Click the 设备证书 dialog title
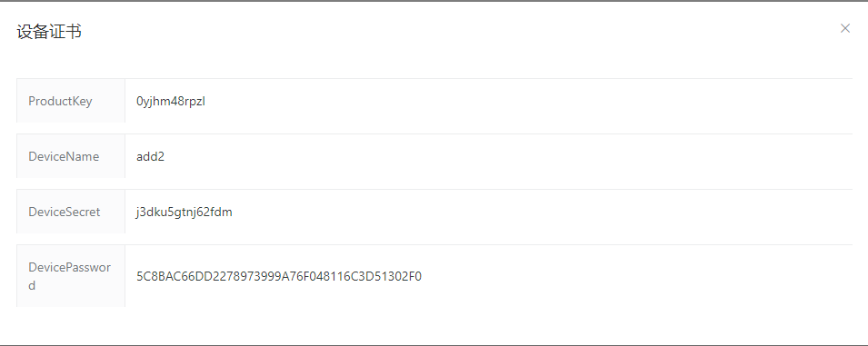The image size is (868, 346). pos(49,32)
